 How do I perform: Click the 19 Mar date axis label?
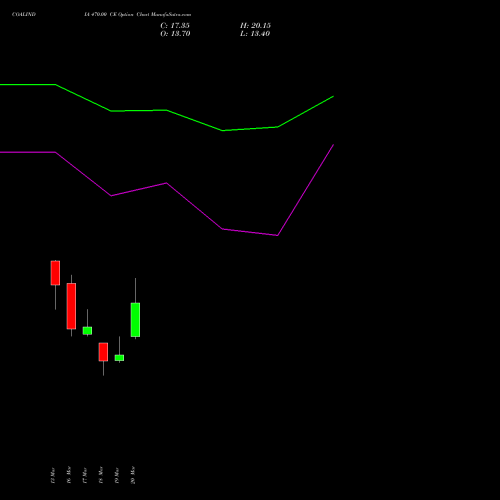tap(117, 475)
